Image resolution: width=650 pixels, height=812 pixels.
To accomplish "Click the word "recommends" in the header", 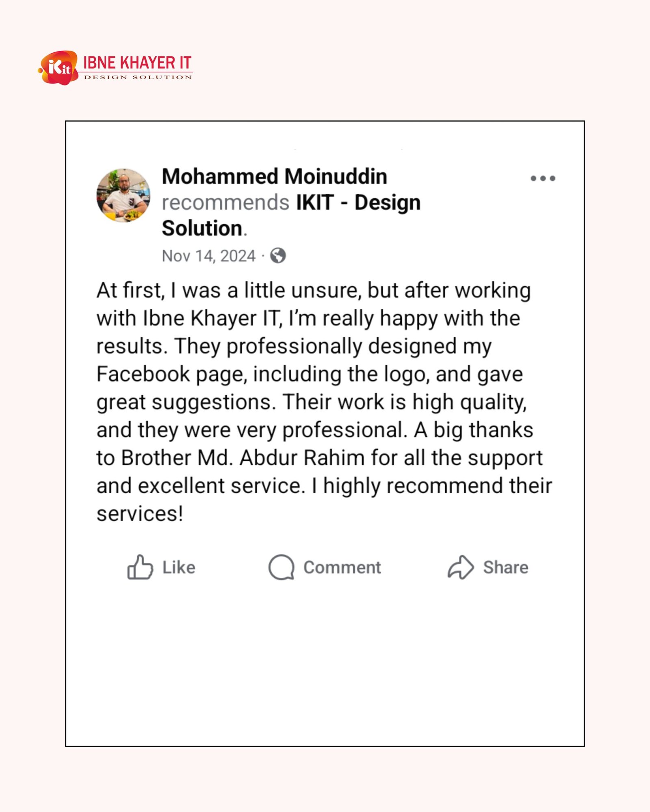I will pos(225,203).
